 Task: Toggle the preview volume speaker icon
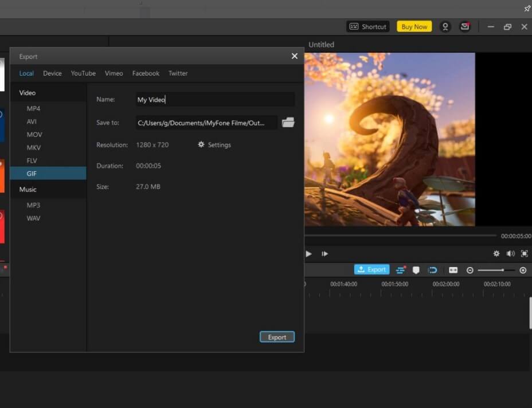[x=510, y=254]
